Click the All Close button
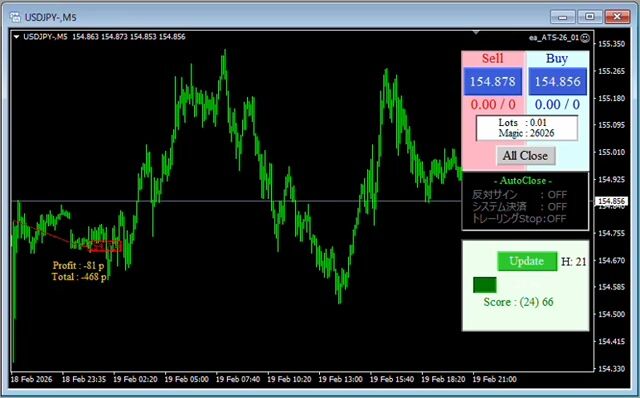The image size is (640, 398). (x=526, y=156)
